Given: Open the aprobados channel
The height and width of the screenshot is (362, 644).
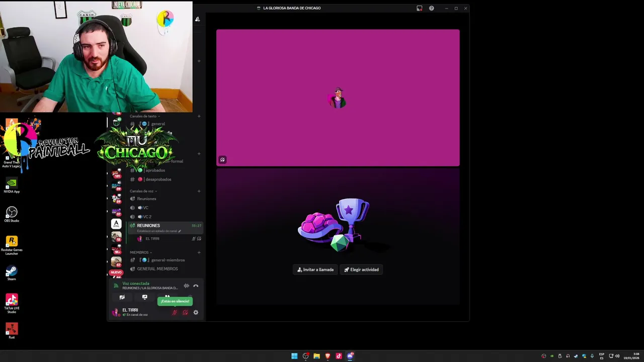Looking at the screenshot, I should 166,170.
